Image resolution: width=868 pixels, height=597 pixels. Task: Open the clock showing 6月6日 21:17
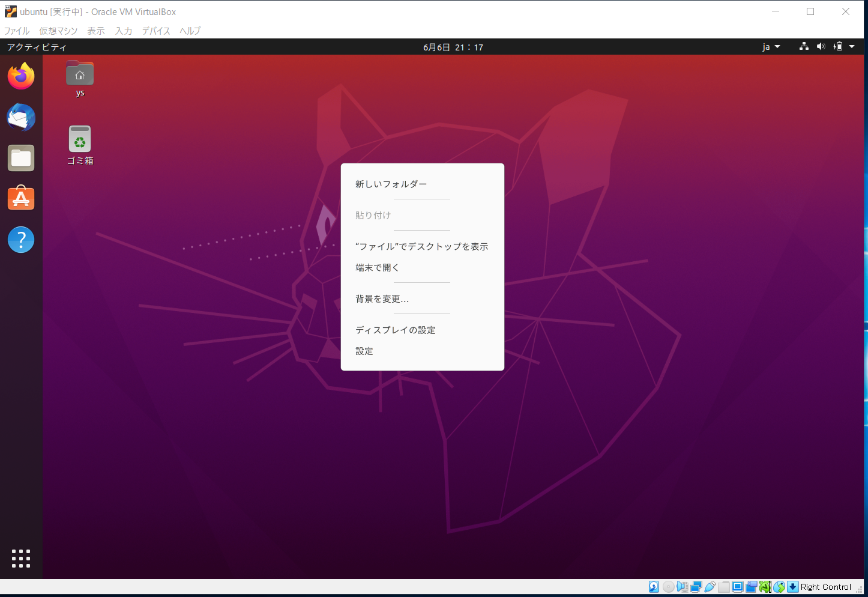point(453,47)
